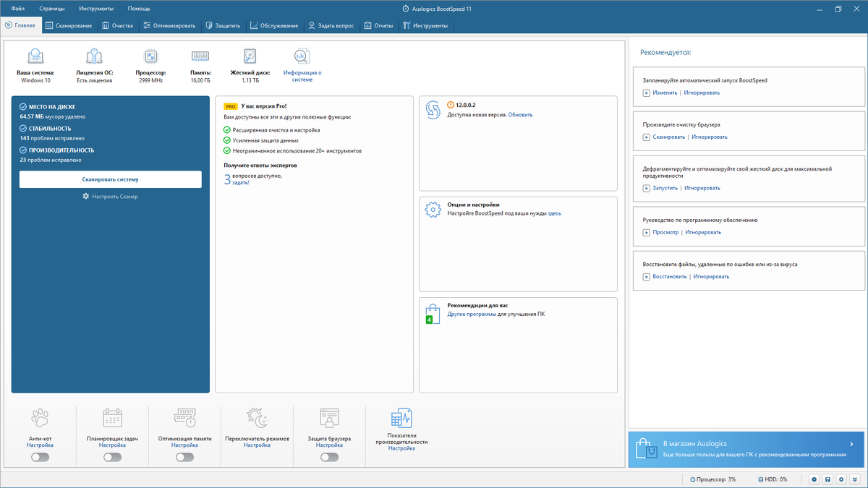This screenshot has height=488, width=868.
Task: Click the license badge icon above Лицензия ОС
Action: coord(94,56)
